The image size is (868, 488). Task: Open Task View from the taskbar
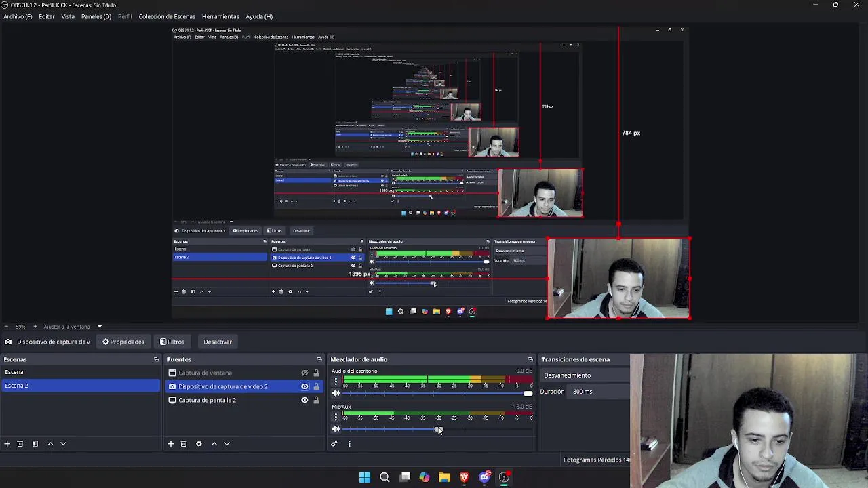point(405,477)
